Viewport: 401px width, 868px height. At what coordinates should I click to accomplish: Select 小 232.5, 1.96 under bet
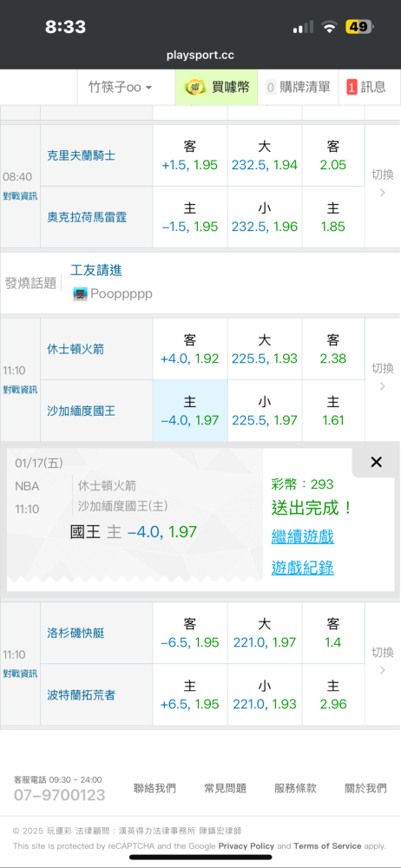click(264, 217)
